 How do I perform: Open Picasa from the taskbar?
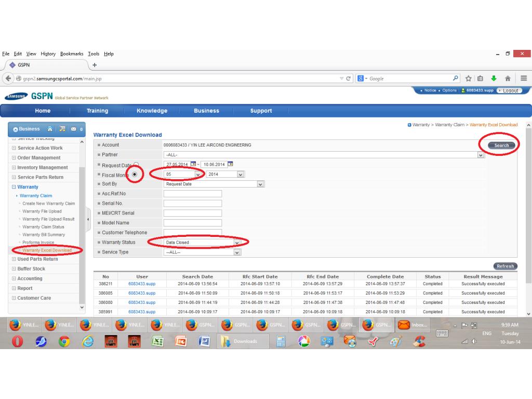click(x=304, y=341)
